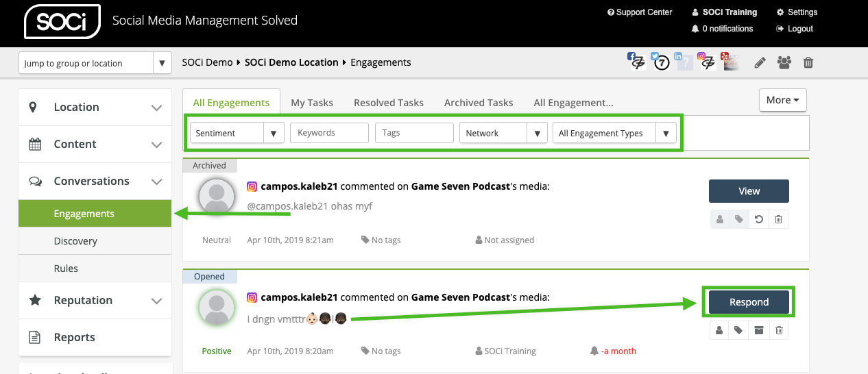Switch to the Resolved Tasks tab
The image size is (868, 374).
click(389, 103)
